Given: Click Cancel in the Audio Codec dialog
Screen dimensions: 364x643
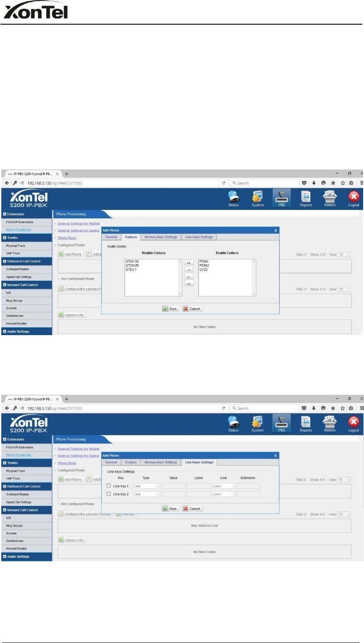Looking at the screenshot, I should (x=192, y=309).
